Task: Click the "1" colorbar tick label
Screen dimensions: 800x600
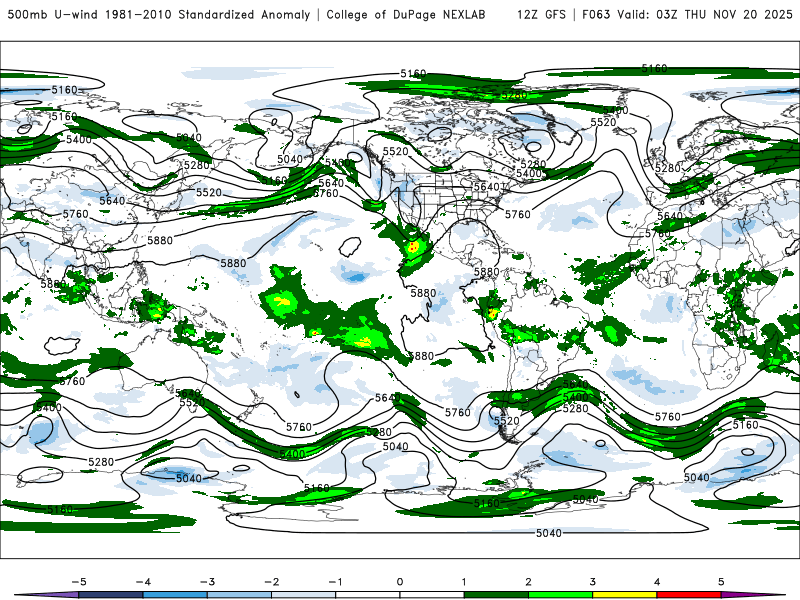Action: pos(464,582)
